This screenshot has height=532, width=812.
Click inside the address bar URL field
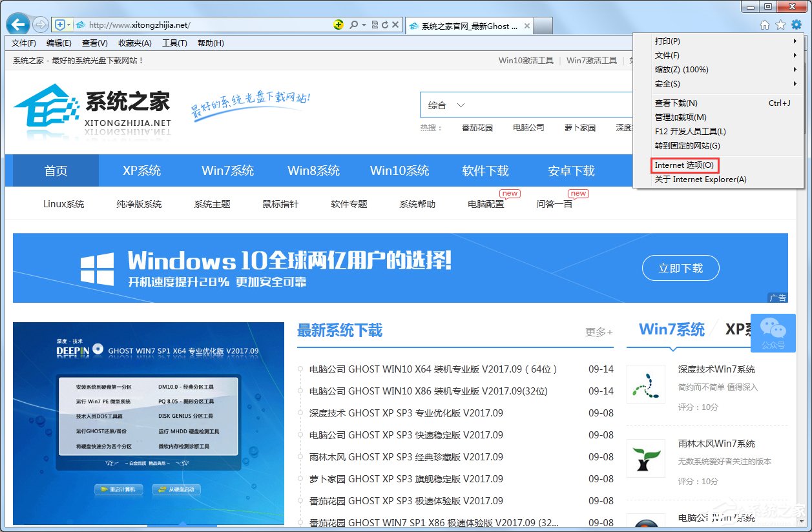point(194,24)
